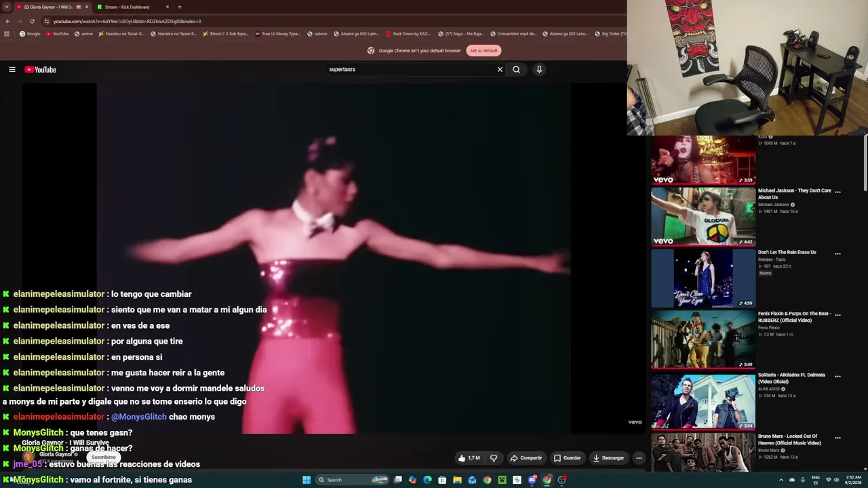The height and width of the screenshot is (488, 868).
Task: Open the Back Down by KAZ bookmark
Action: (408, 34)
